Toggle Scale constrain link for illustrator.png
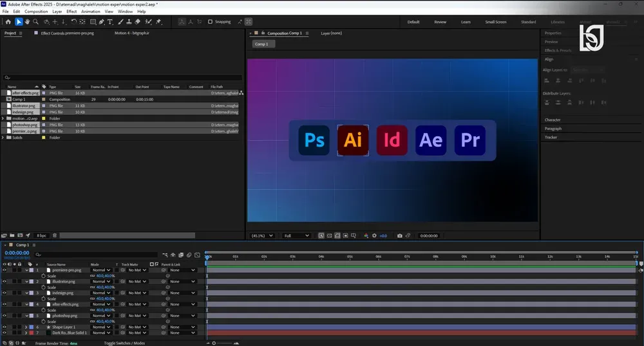 point(92,287)
